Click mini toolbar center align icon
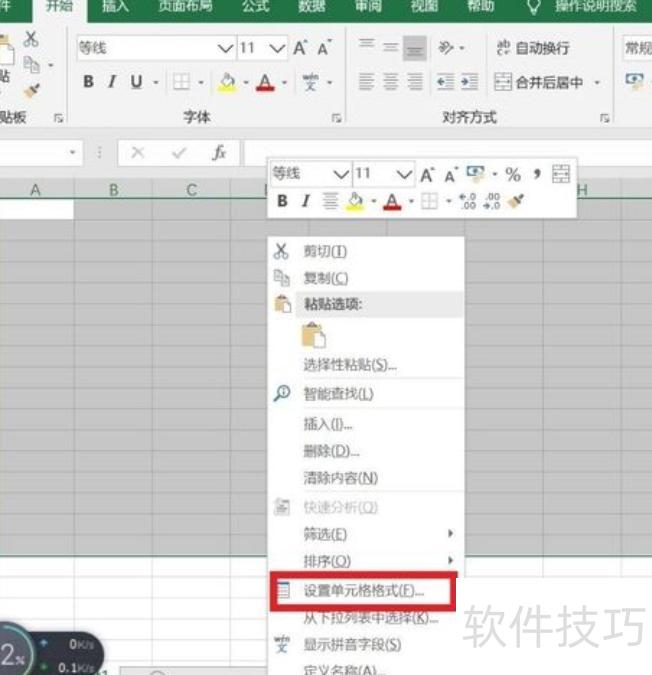 pos(330,201)
